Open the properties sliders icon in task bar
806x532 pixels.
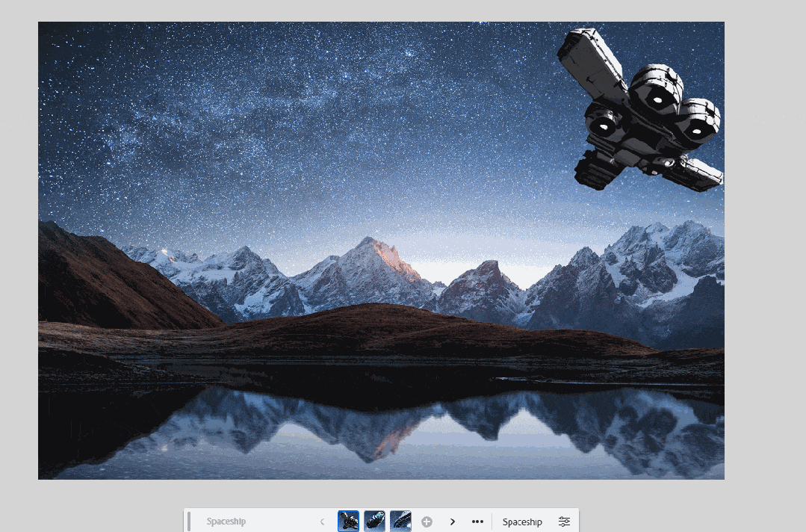tap(564, 522)
